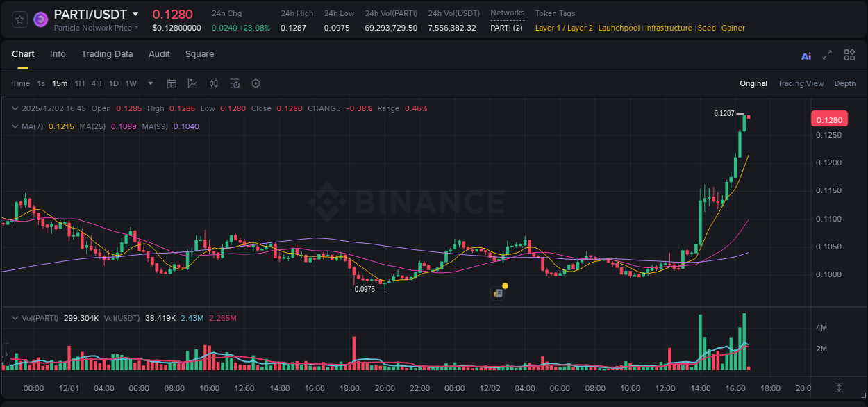The height and width of the screenshot is (407, 868).
Task: Switch chart to Trading View mode
Action: pos(801,83)
